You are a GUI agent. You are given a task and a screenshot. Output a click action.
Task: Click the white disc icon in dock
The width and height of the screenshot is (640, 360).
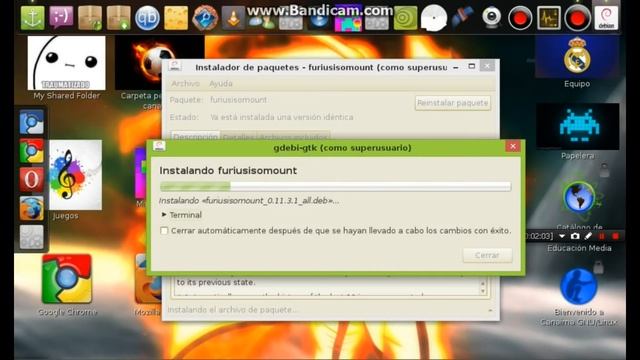click(434, 18)
